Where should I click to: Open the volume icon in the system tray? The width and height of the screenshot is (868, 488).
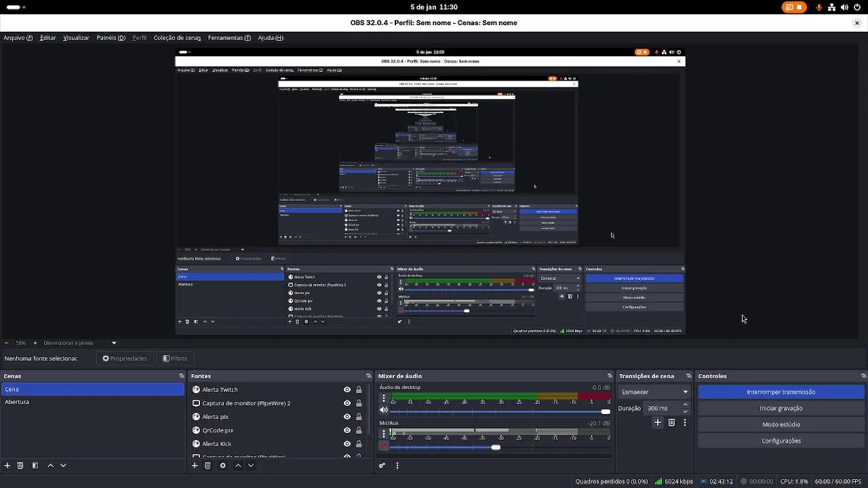844,7
